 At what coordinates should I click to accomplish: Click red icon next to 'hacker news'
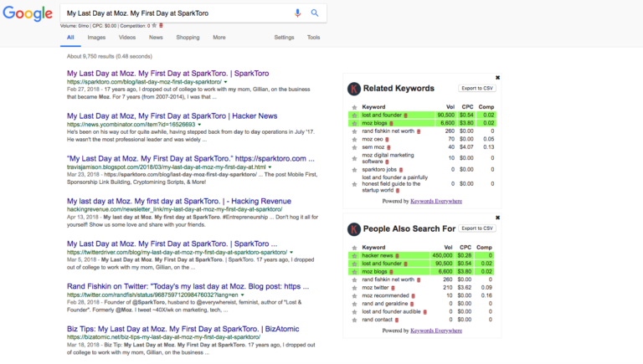tap(397, 256)
